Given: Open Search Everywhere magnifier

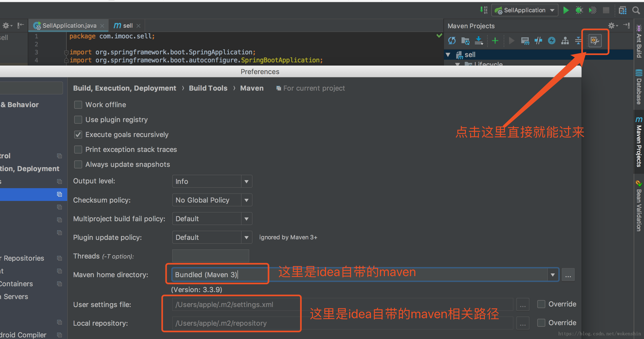Looking at the screenshot, I should pyautogui.click(x=636, y=10).
